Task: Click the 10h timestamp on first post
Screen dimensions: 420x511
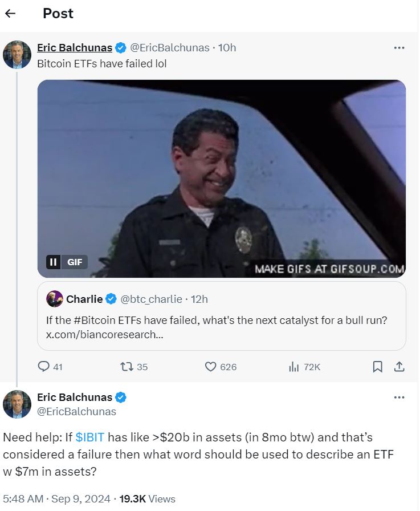Action: click(227, 48)
